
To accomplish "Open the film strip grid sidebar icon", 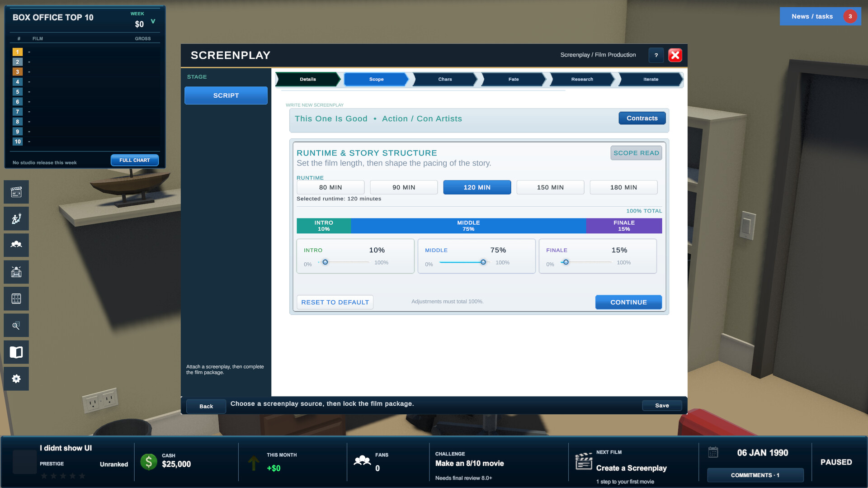I will coord(16,299).
